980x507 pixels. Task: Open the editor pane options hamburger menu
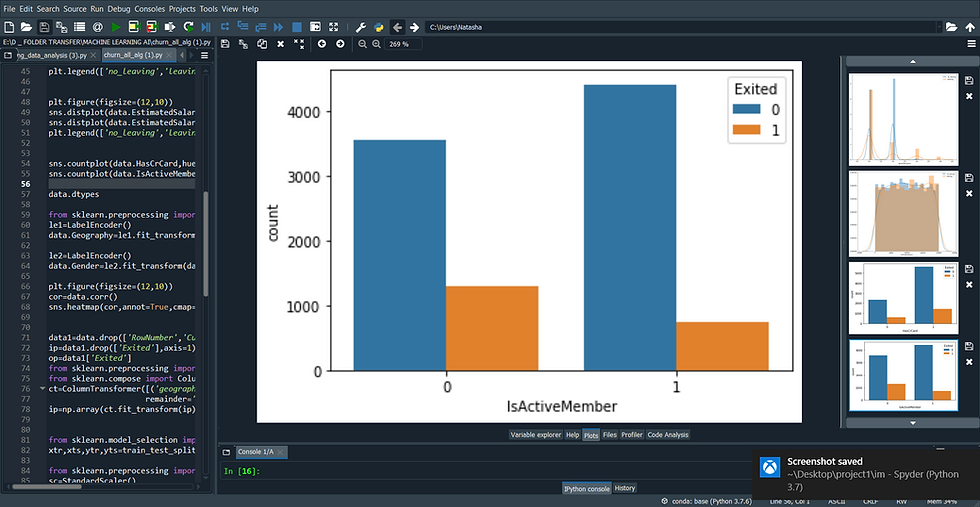(x=204, y=55)
